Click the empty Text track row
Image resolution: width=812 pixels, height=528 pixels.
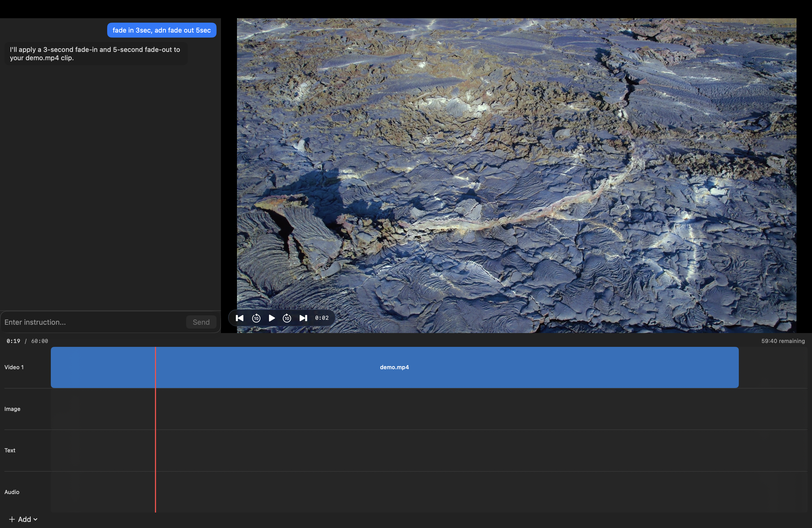(x=409, y=450)
